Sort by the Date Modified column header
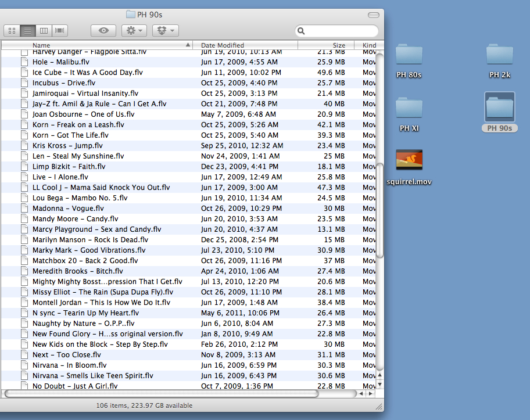 245,45
